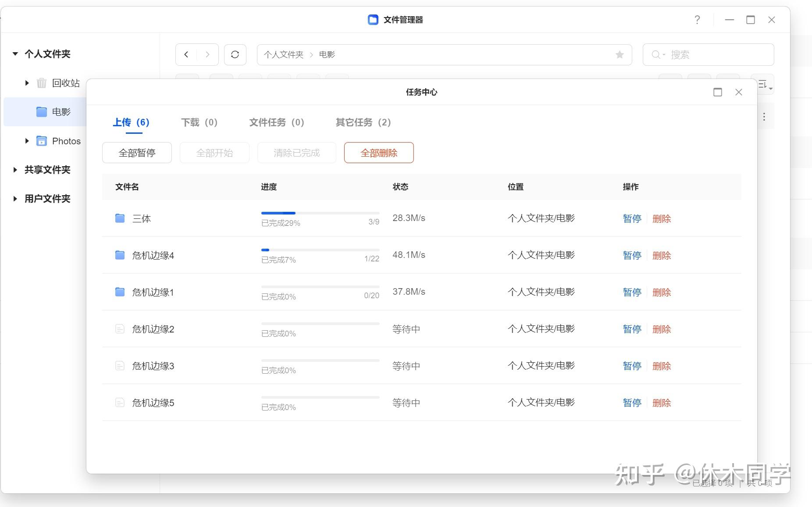
Task: Go back with the left arrow button
Action: [x=186, y=54]
